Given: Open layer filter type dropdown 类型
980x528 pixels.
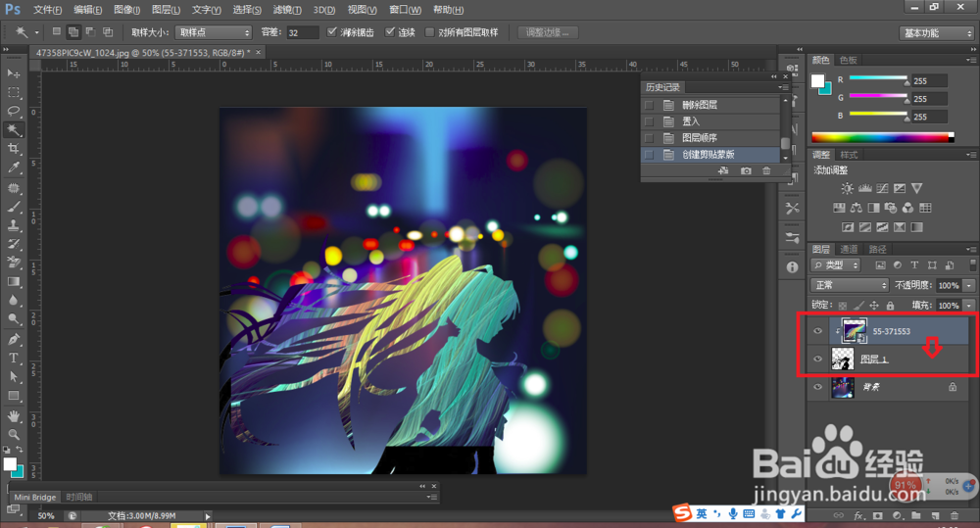Looking at the screenshot, I should click(x=836, y=264).
